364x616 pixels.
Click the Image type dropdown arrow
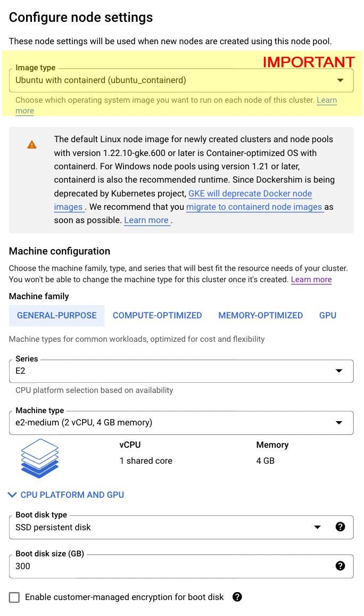[340, 80]
